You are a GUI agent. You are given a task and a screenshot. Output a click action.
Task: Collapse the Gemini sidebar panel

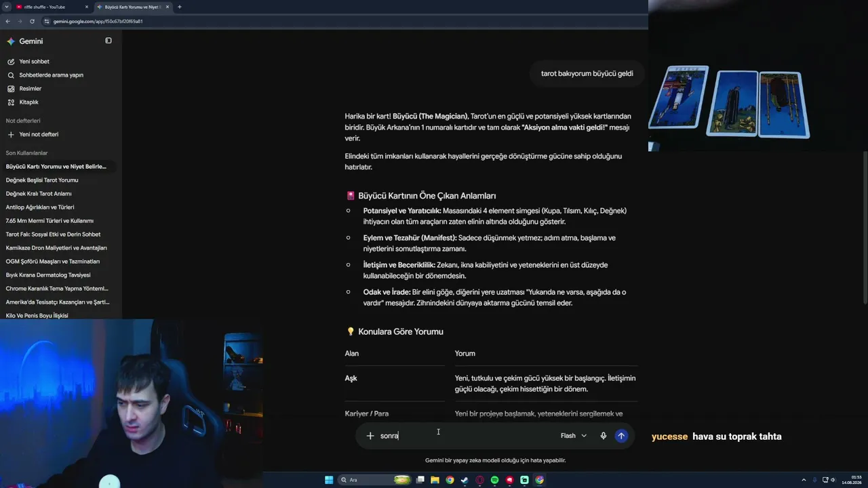tap(108, 41)
